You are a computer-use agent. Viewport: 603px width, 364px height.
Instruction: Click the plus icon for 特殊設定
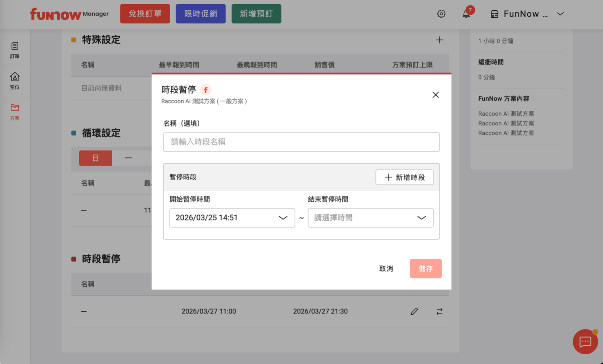[x=439, y=40]
